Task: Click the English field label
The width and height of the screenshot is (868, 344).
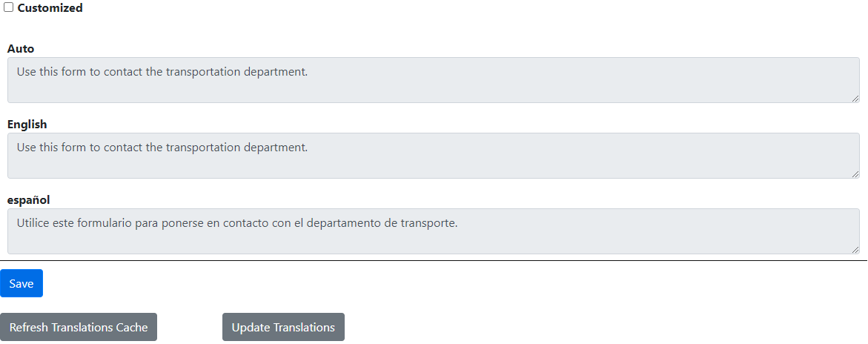Action: (27, 125)
